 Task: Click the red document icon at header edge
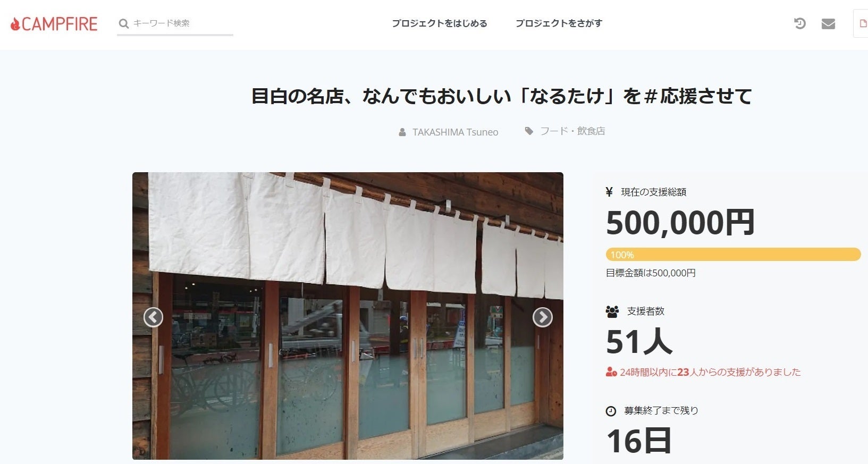point(862,23)
